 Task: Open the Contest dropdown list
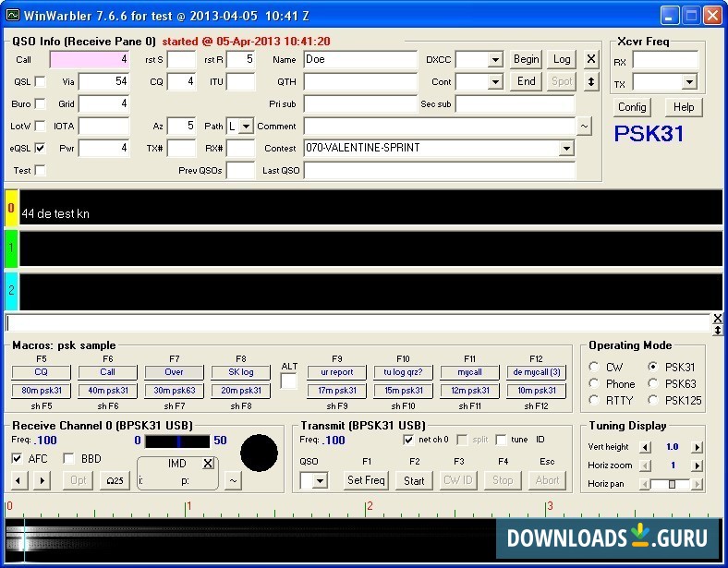pos(565,148)
